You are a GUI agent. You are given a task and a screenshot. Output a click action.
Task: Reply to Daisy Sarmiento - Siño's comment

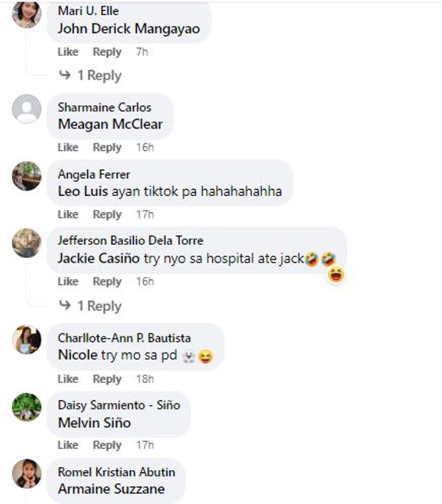click(107, 445)
